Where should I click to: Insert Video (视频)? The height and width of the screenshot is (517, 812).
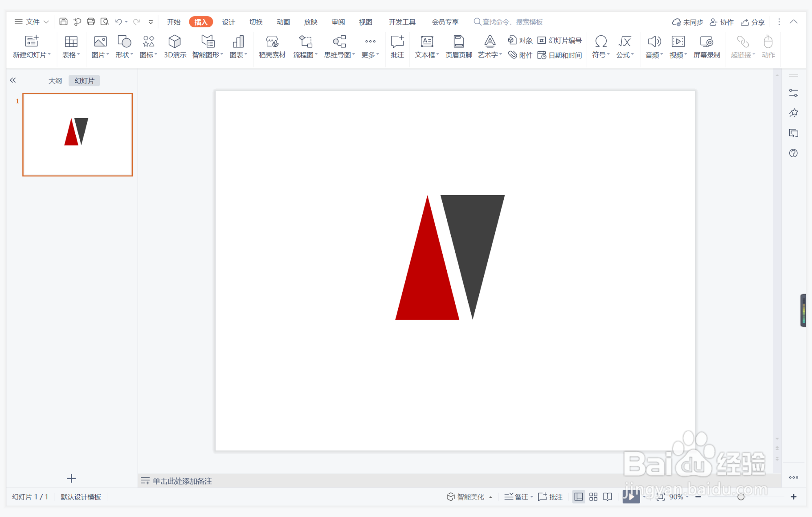pos(678,46)
